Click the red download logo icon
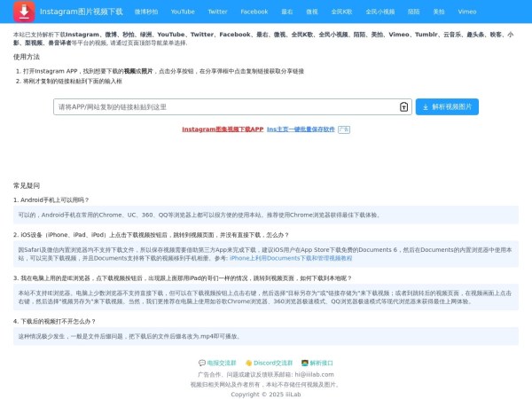The height and width of the screenshot is (399, 532). [24, 12]
